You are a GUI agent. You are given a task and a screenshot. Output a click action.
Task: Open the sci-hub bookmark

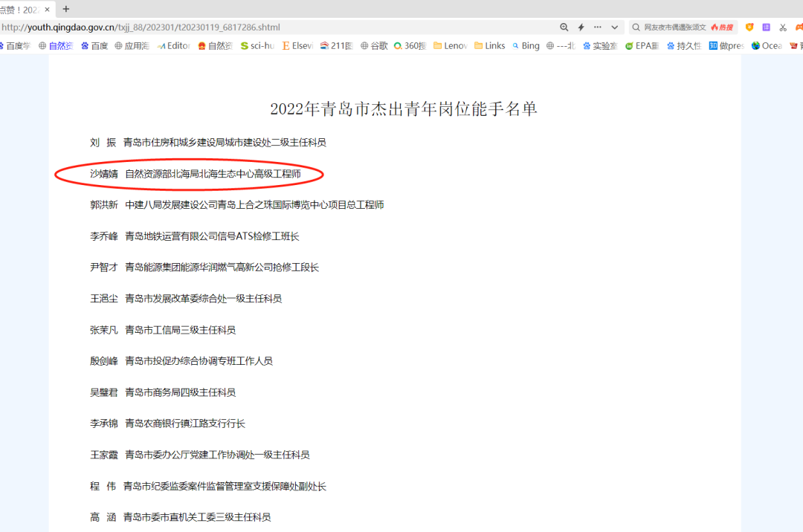tap(257, 46)
